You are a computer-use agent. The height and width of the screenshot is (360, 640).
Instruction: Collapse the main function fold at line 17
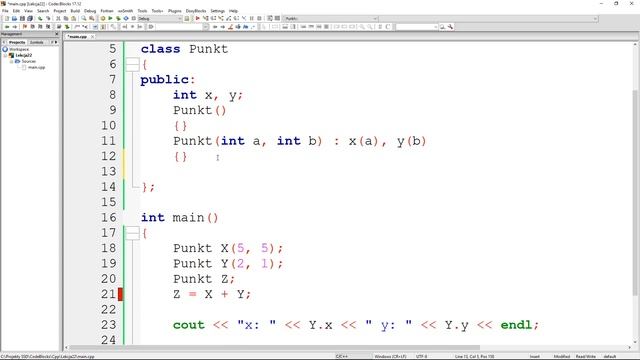[132, 233]
